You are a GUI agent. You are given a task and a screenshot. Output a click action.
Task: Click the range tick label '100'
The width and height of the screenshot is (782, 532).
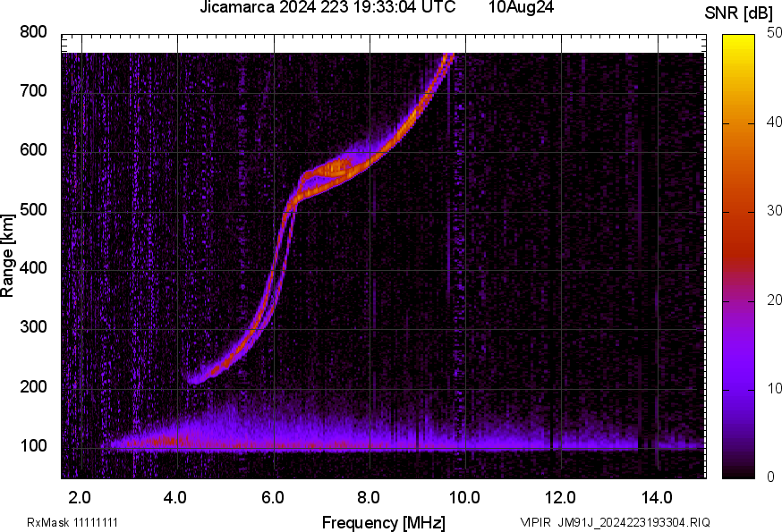[33, 445]
